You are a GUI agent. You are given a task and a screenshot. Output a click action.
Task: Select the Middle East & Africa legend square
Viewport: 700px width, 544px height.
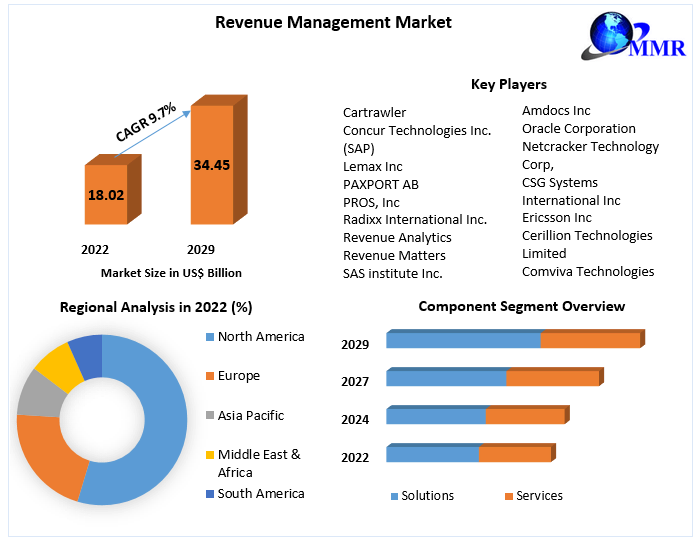[x=208, y=455]
